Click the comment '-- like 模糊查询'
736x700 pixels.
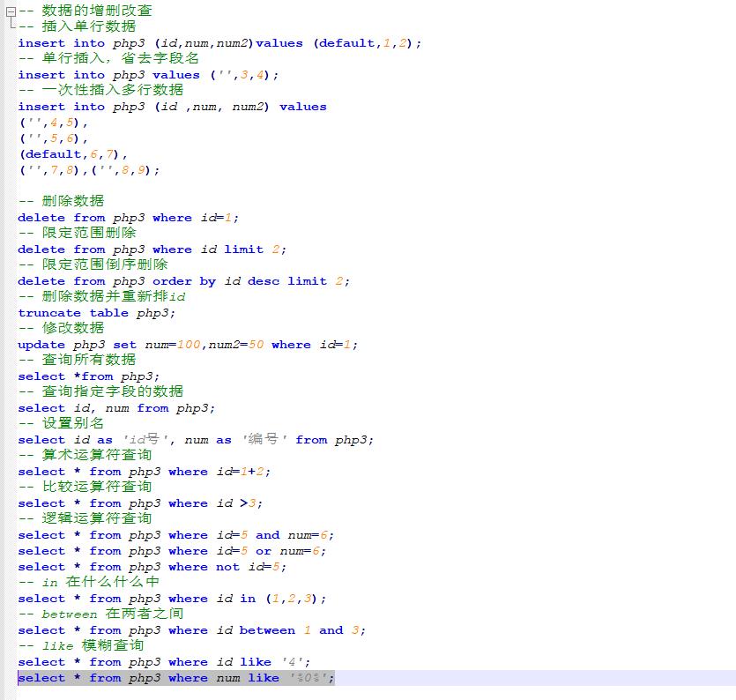click(81, 645)
